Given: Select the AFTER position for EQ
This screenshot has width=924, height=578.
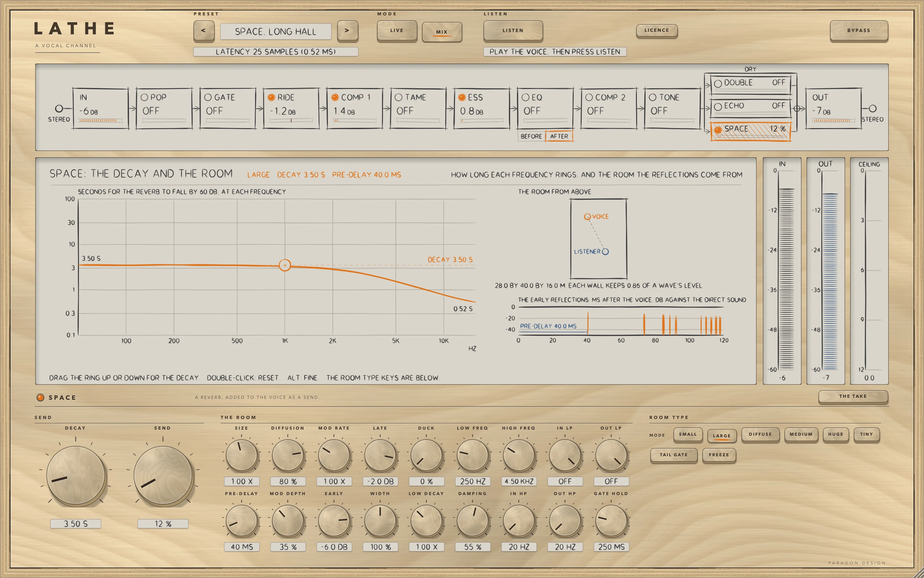Looking at the screenshot, I should click(559, 136).
